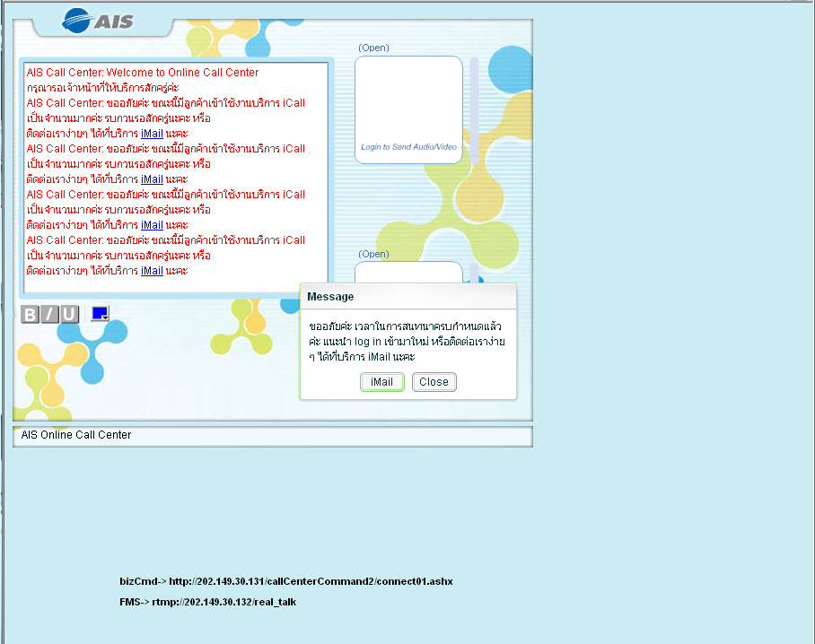Screen dimensions: 815x644
Task: Toggle Bold text formatting
Action: [x=31, y=314]
